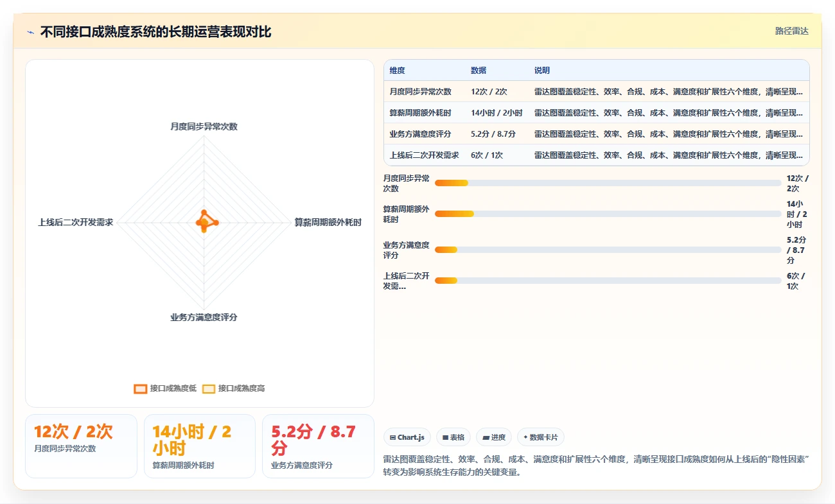Select the Chart.js tag chip
The height and width of the screenshot is (504, 835).
tap(407, 437)
